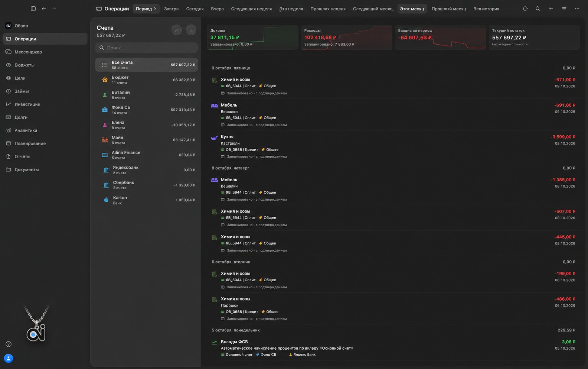Select the Karton bank account
The height and width of the screenshot is (369, 588).
pos(147,200)
